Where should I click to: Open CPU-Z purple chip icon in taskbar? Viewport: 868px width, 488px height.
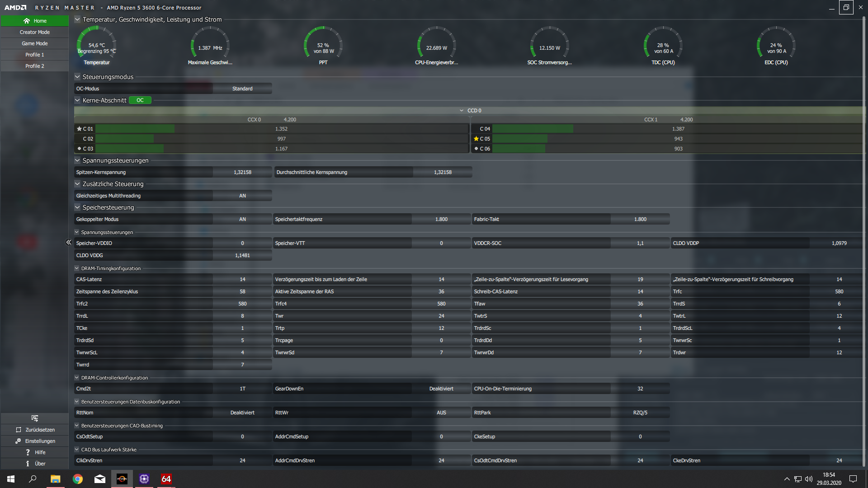(144, 479)
